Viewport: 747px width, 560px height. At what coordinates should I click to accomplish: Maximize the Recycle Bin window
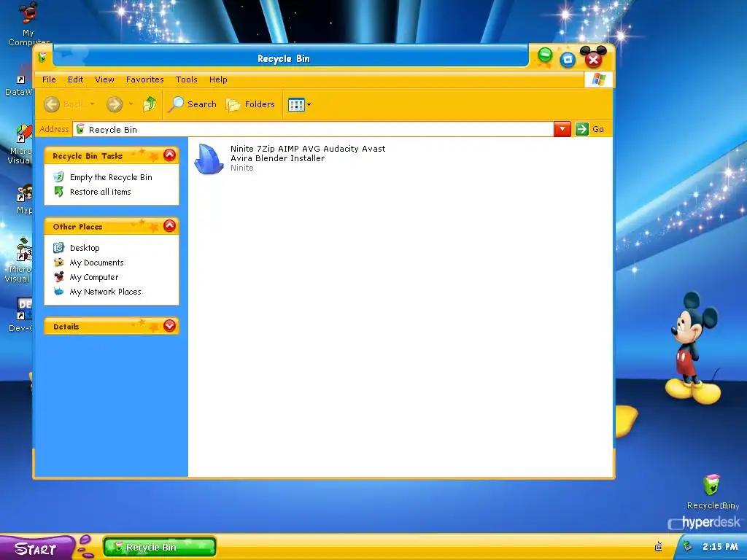tap(568, 60)
